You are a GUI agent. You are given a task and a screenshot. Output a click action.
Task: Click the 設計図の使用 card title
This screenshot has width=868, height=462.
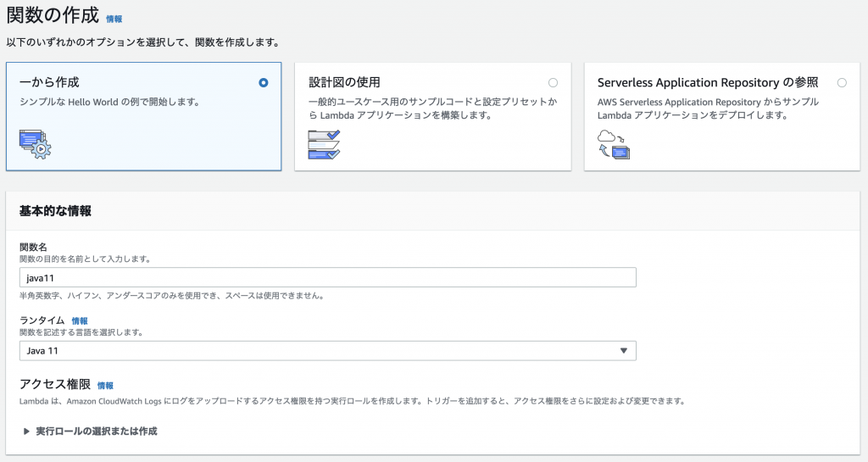click(344, 82)
